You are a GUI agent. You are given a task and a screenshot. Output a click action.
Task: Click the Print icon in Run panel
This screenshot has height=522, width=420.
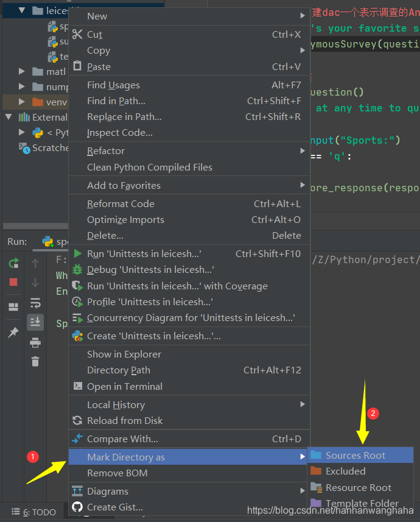tap(35, 342)
